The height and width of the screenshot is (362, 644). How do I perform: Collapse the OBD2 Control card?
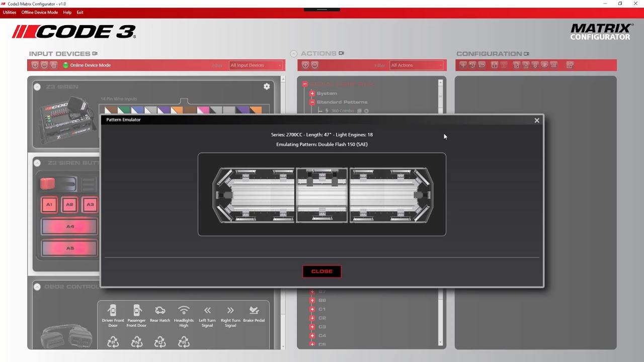tap(37, 287)
